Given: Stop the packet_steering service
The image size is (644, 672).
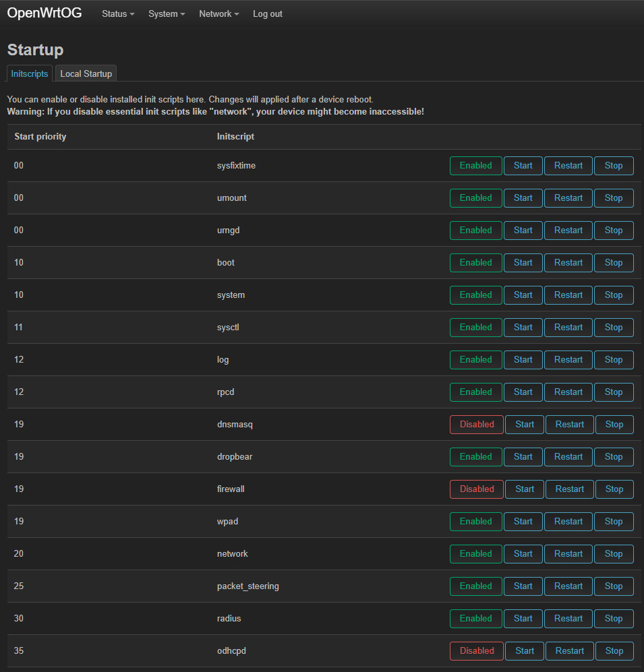Looking at the screenshot, I should (x=613, y=586).
